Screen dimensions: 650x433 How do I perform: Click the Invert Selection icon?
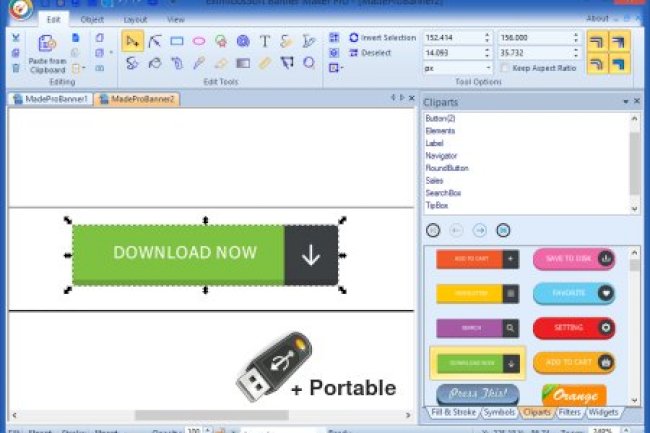coord(354,37)
